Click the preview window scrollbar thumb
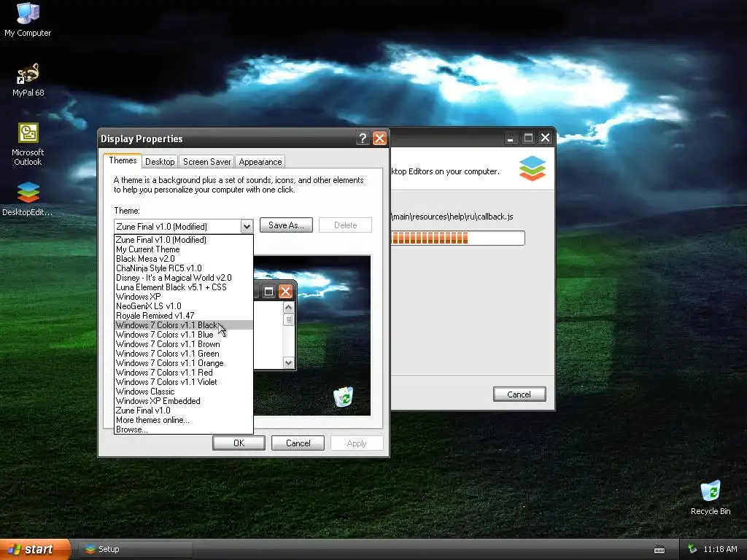The height and width of the screenshot is (560, 747). (x=288, y=319)
